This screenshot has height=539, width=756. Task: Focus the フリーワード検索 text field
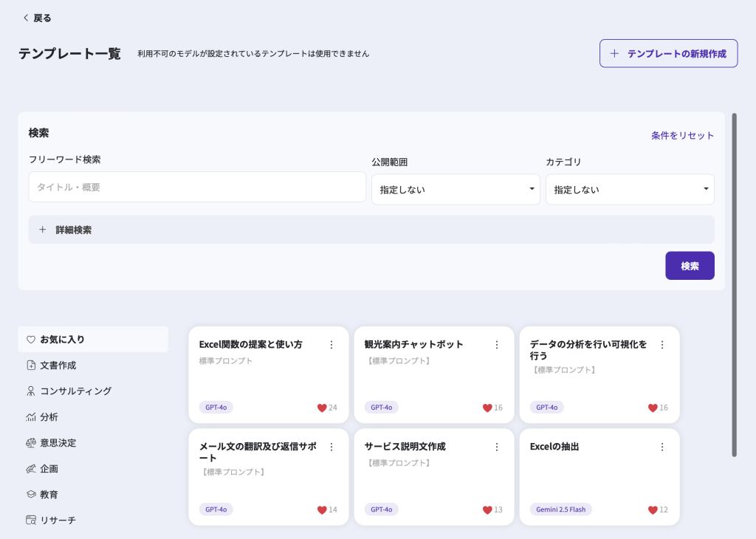pyautogui.click(x=197, y=188)
